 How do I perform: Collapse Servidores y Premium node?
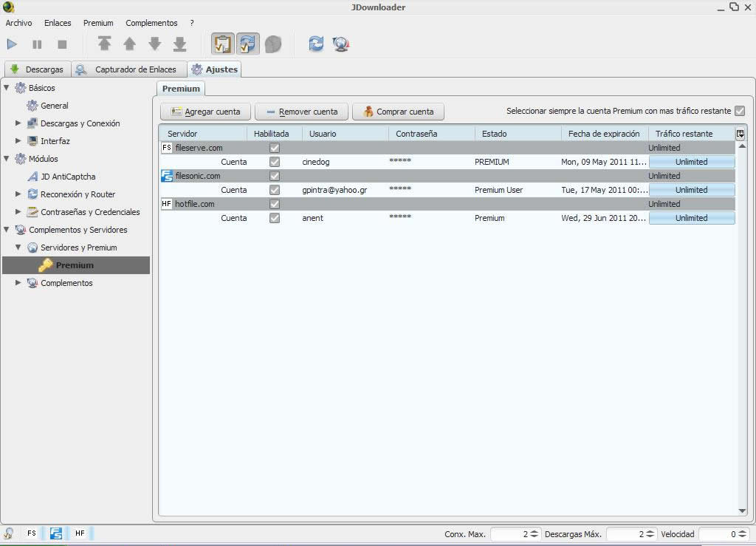pyautogui.click(x=18, y=248)
